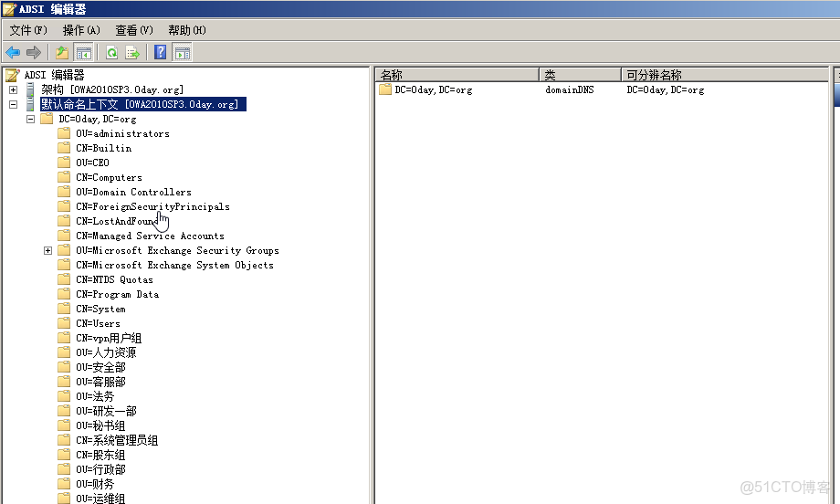Click the domainDNS class cell
Image resolution: width=840 pixels, height=504 pixels.
tap(570, 89)
